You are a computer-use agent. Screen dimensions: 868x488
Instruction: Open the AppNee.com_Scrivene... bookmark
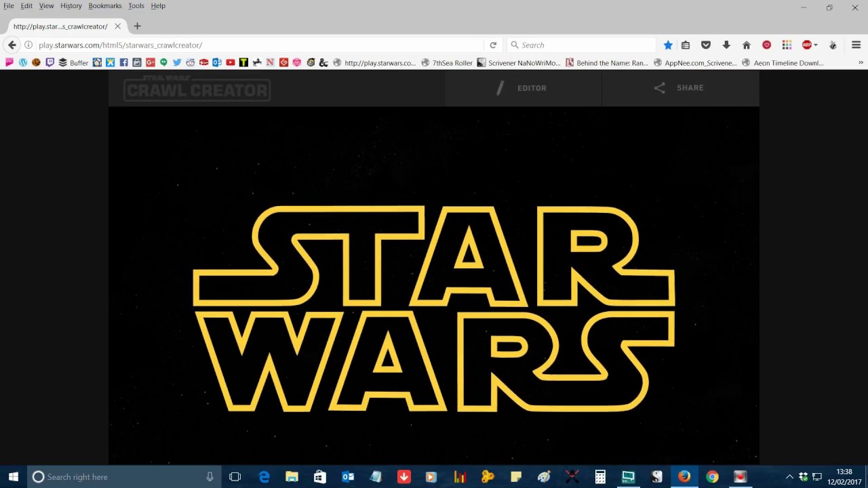pyautogui.click(x=695, y=62)
